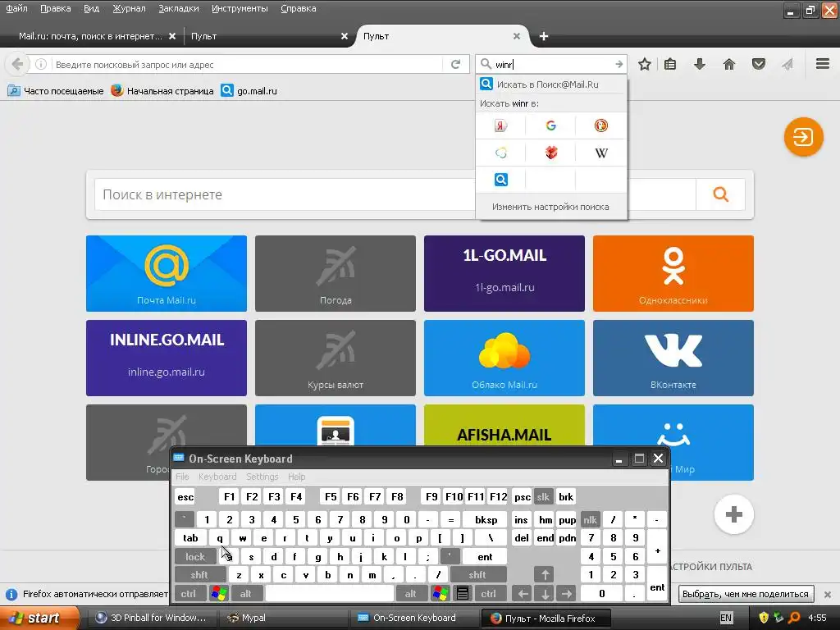Open the Правка menu
The image size is (840, 630).
point(55,8)
